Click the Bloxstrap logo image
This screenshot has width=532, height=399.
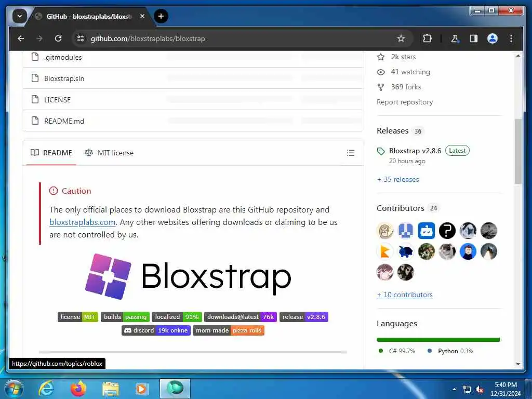point(188,276)
